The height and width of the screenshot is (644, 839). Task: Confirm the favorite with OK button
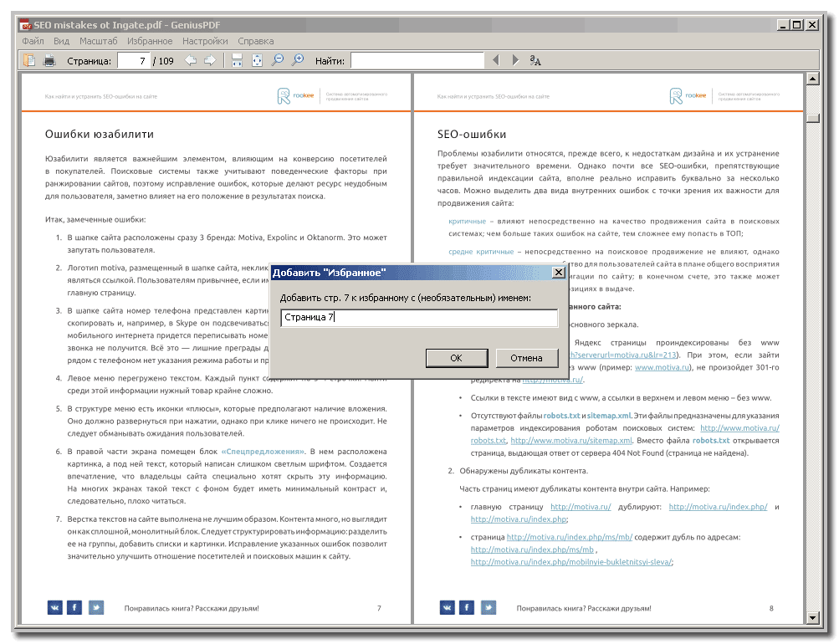[x=457, y=358]
